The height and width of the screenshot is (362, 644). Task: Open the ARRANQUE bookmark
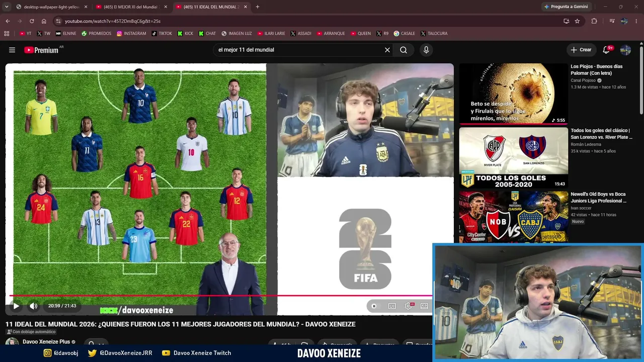(331, 34)
